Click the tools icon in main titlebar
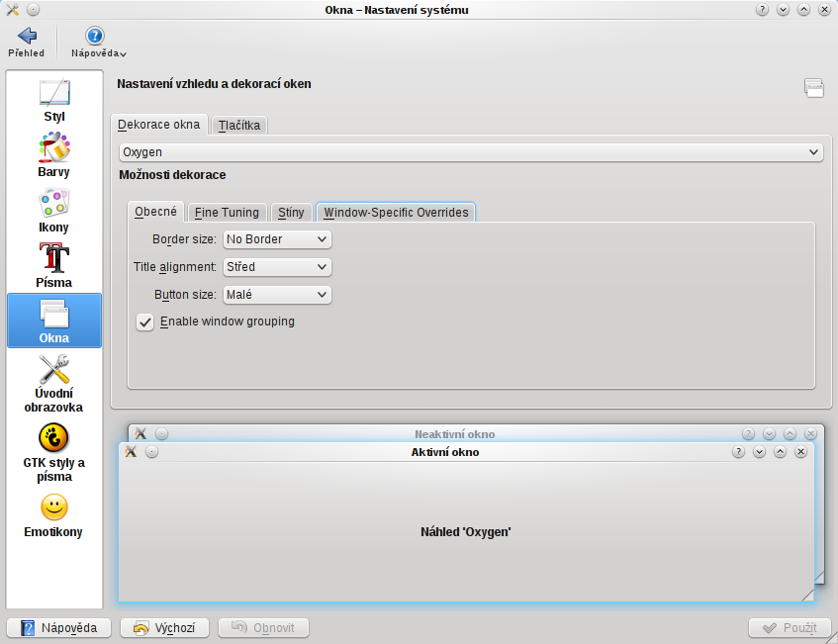838x644 pixels. (12, 10)
